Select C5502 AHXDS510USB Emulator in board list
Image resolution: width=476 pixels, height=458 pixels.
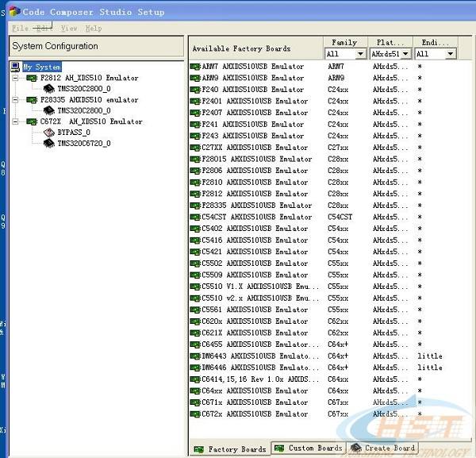[x=255, y=264]
